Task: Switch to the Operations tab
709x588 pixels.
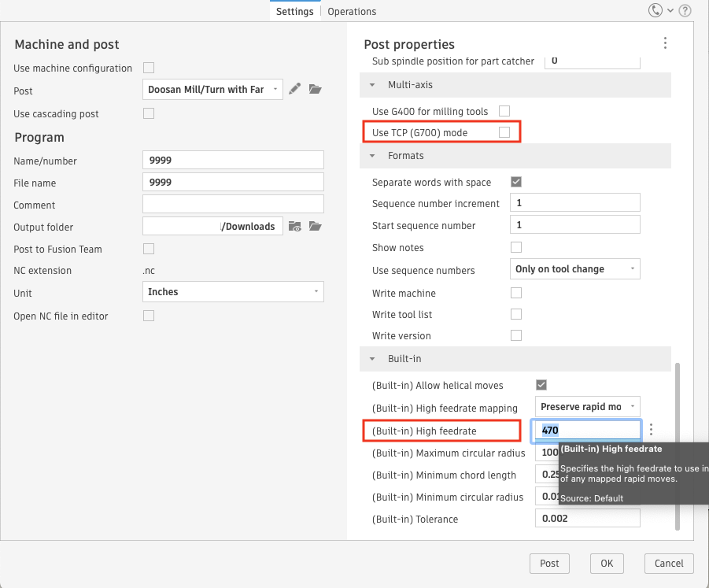Action: (x=352, y=12)
